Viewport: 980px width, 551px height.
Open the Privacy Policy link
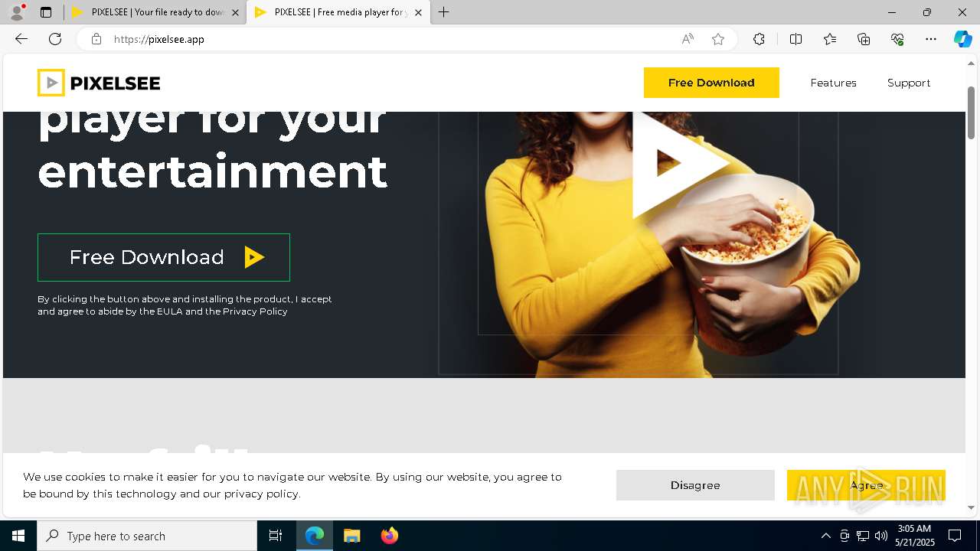tap(255, 311)
